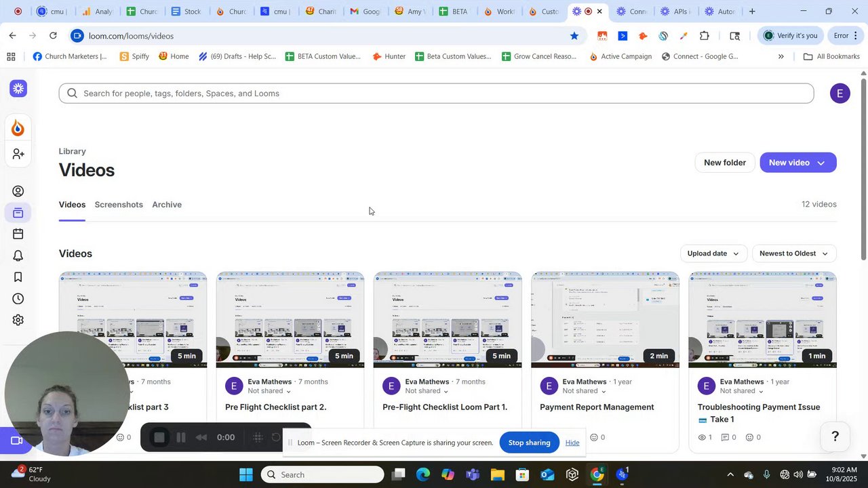Screen dimensions: 868x488
Task: Click the blue camera icon beside the webcam bubble
Action: click(x=16, y=441)
